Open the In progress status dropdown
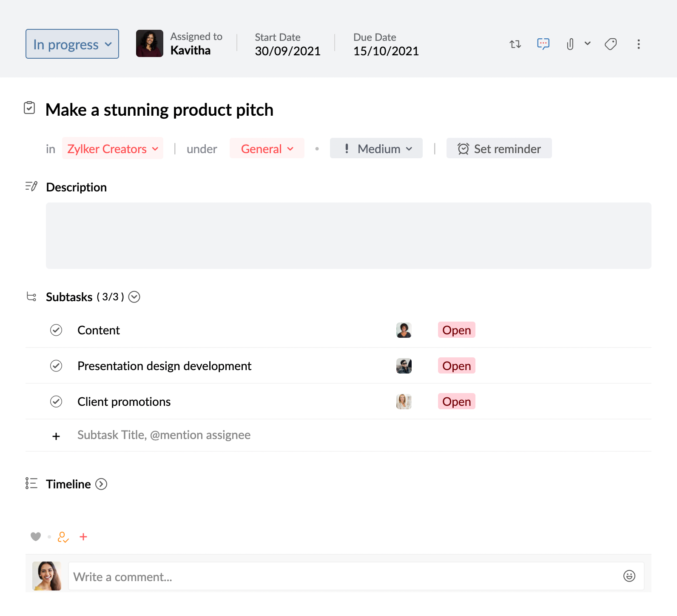677x616 pixels. pyautogui.click(x=72, y=44)
